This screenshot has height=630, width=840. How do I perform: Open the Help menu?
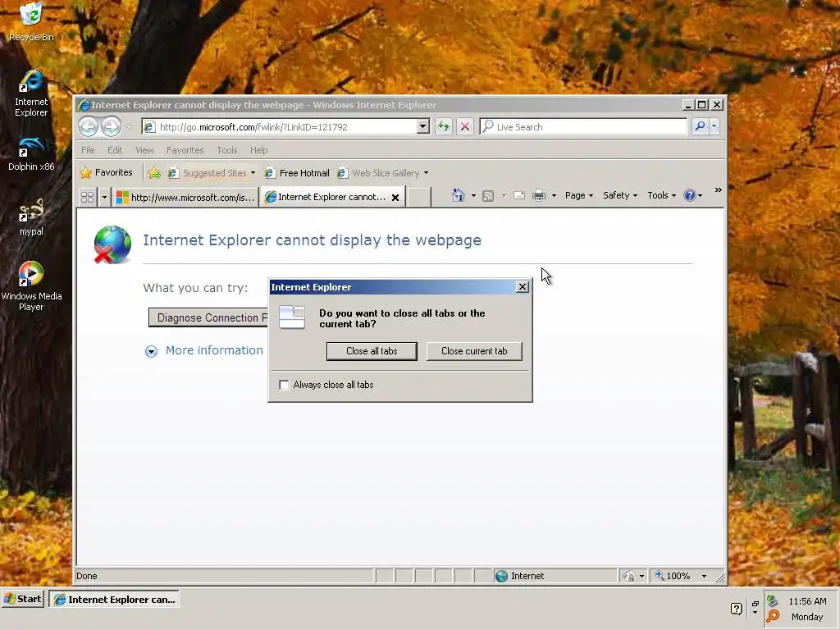click(x=258, y=150)
